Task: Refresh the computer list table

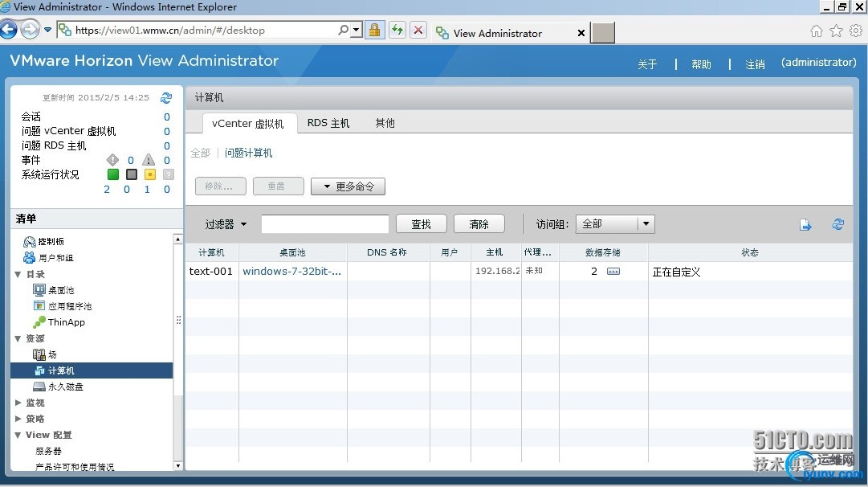Action: tap(838, 224)
